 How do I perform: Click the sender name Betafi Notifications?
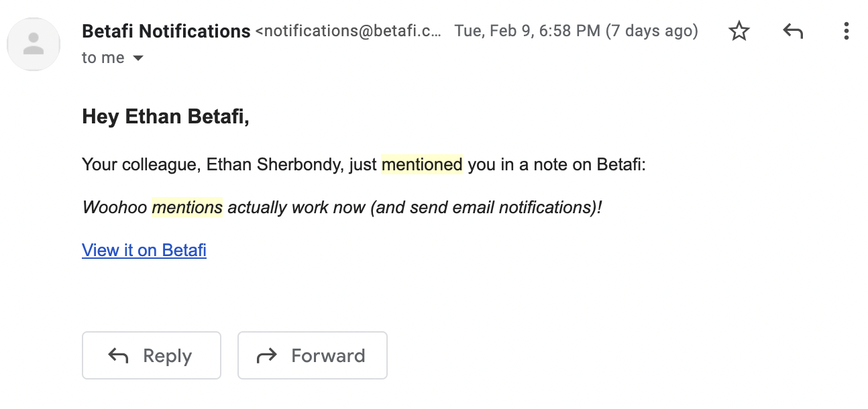pos(166,31)
